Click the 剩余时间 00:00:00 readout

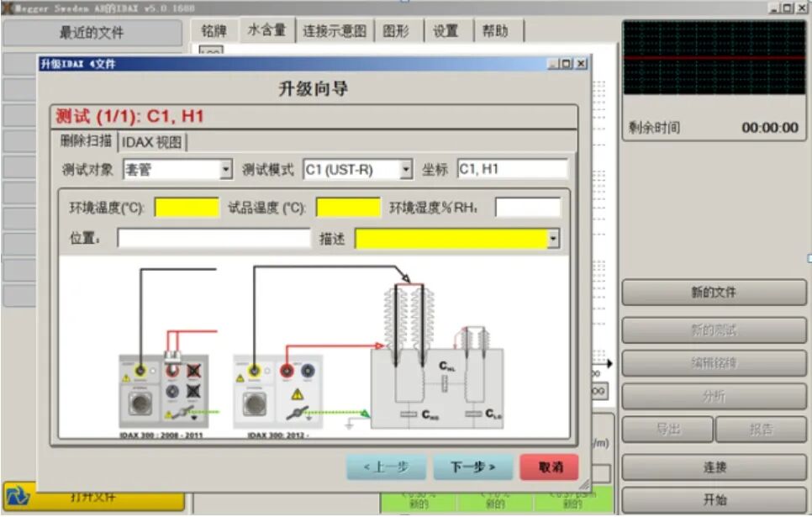pos(714,128)
